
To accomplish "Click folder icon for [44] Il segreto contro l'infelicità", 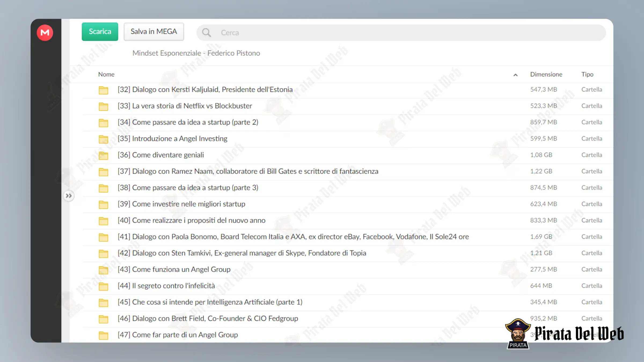I will pyautogui.click(x=103, y=286).
